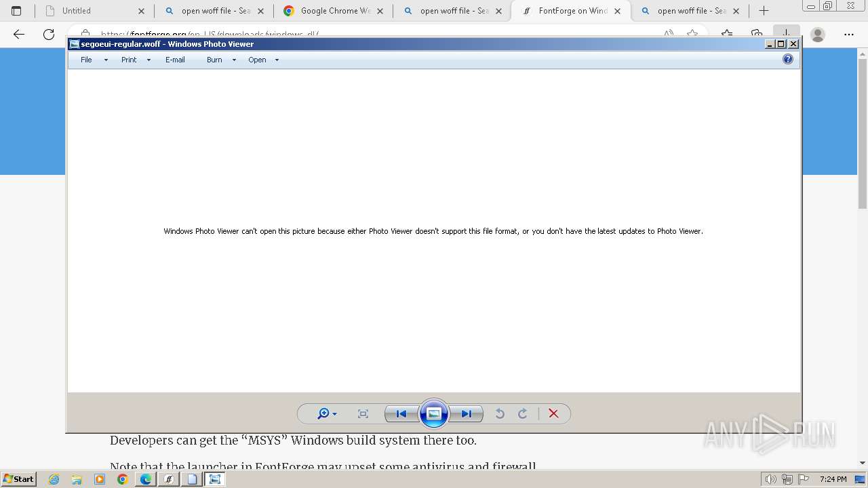868x488 pixels.
Task: Open the Burn menu in Photo Viewer
Action: pos(214,60)
